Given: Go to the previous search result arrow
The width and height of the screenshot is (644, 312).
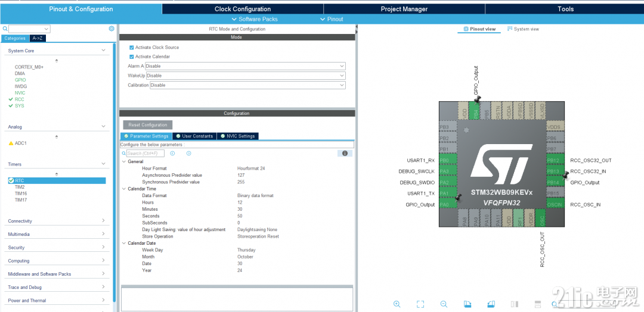Looking at the screenshot, I should pos(172,154).
